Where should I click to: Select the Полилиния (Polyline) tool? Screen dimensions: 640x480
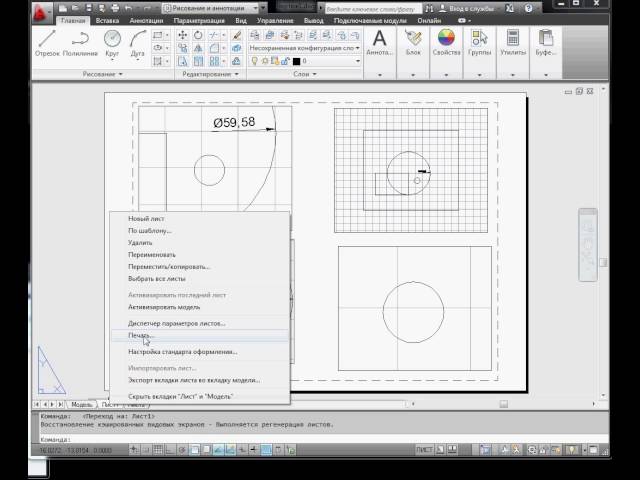(81, 42)
